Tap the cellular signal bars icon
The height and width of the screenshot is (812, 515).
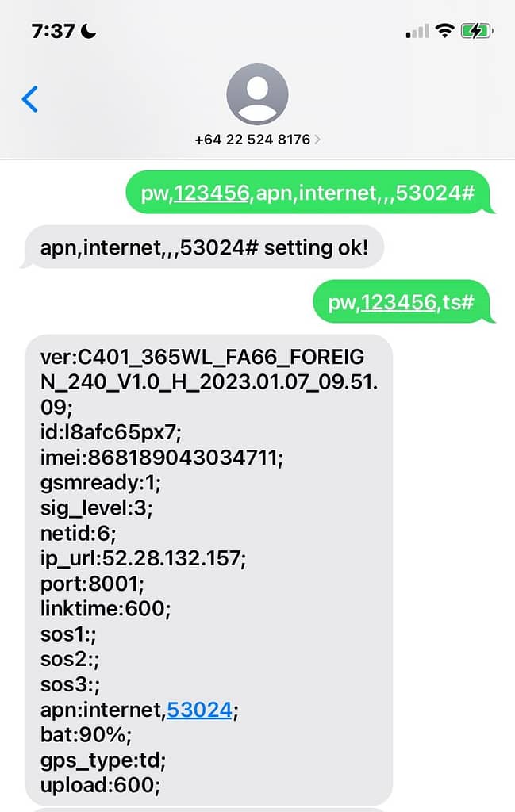pos(417,32)
